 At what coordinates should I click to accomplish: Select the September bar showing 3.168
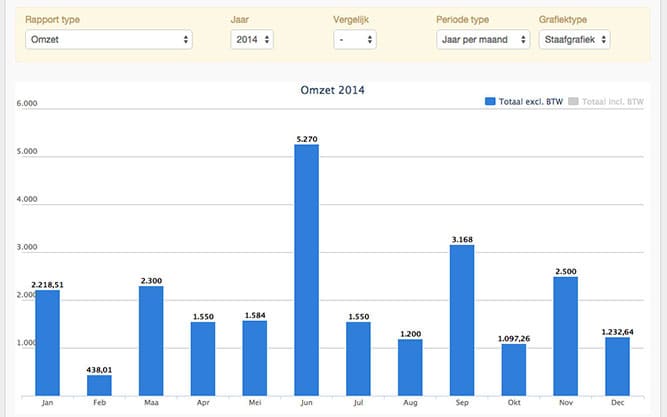[x=462, y=319]
